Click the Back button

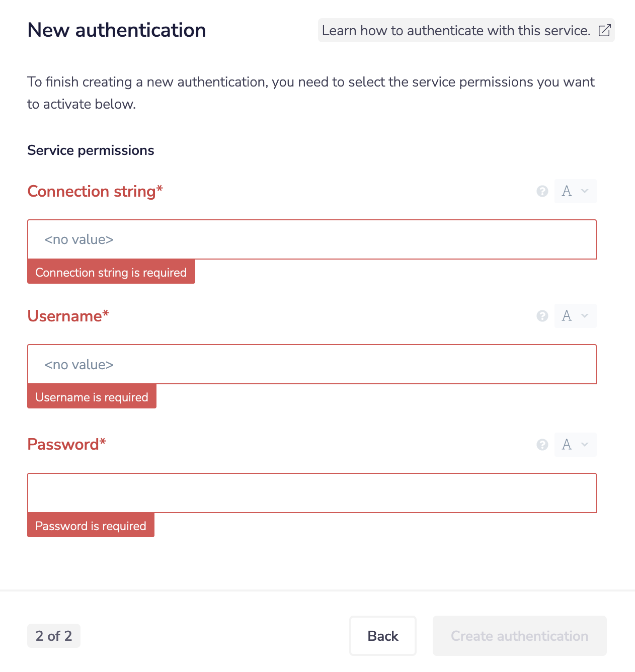[x=382, y=636]
